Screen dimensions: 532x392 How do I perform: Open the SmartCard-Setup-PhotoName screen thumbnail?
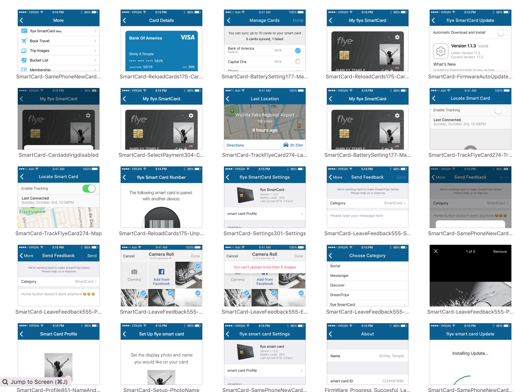161,354
